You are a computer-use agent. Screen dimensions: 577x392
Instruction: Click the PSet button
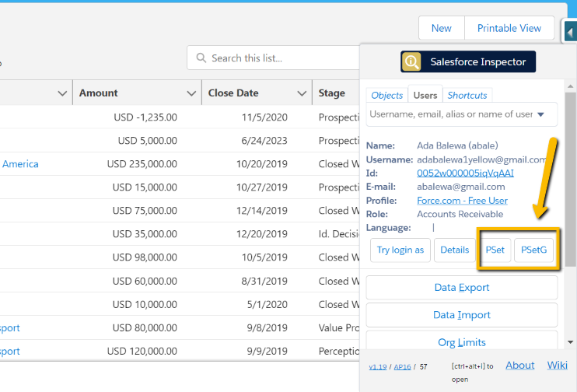point(495,250)
